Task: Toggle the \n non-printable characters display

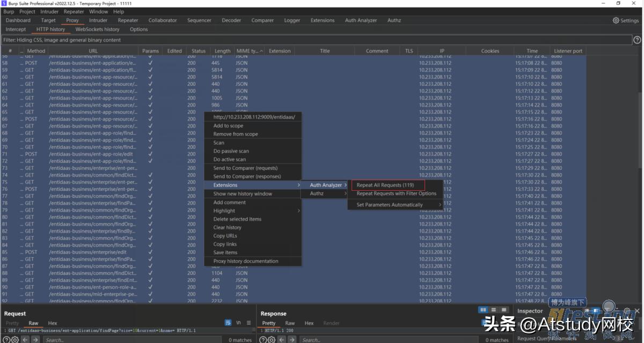Action: [x=238, y=323]
